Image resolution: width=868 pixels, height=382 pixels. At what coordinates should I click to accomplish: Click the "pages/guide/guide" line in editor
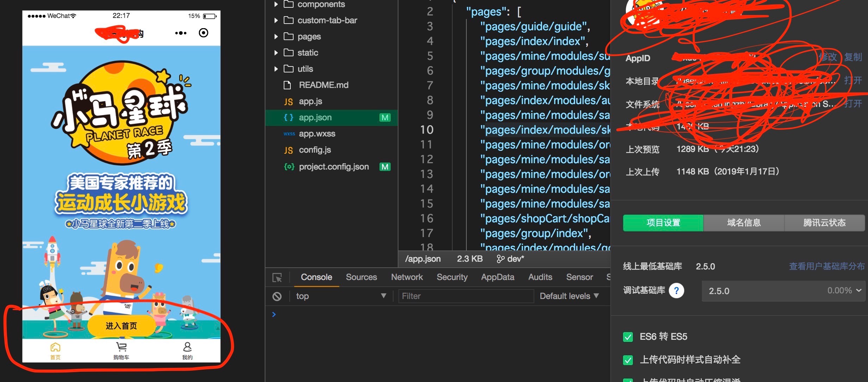[x=535, y=26]
